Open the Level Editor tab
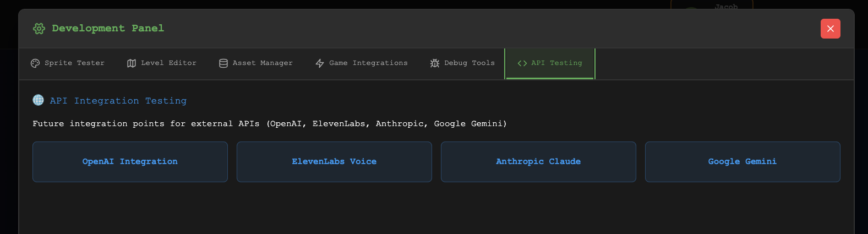The width and height of the screenshot is (868, 234). click(x=168, y=63)
